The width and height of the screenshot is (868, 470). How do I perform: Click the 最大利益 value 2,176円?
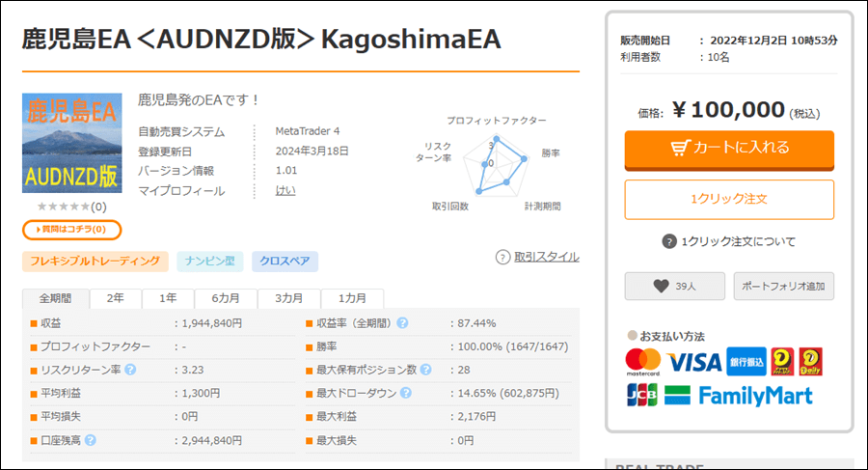(476, 416)
